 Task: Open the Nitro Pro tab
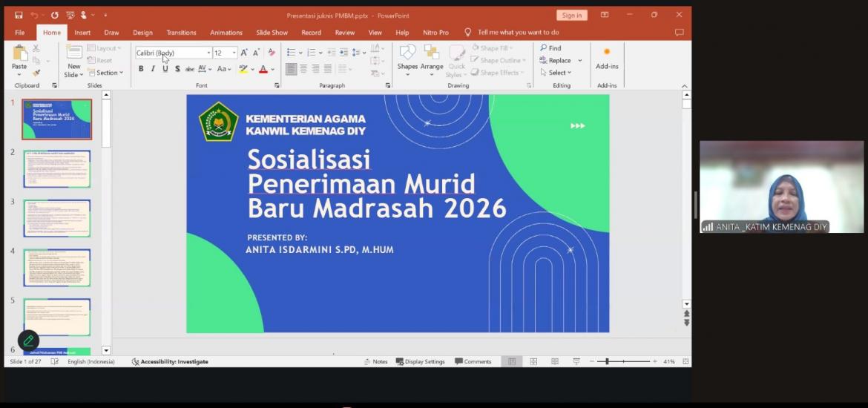click(x=436, y=32)
